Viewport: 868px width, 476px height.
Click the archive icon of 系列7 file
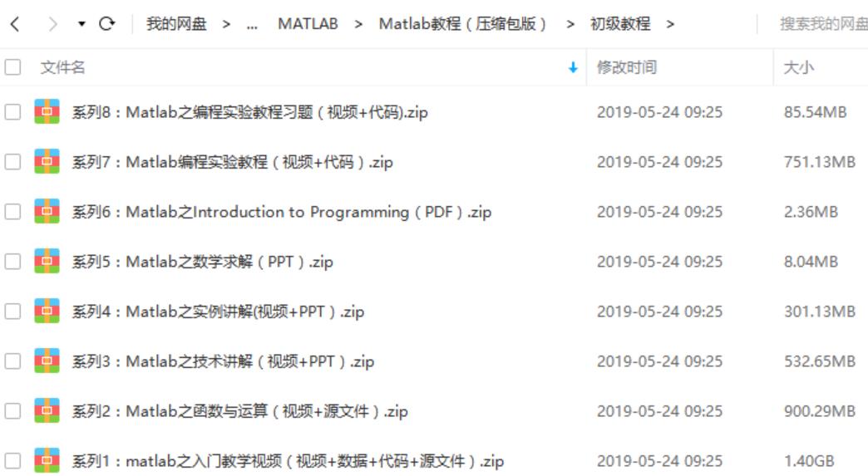pyautogui.click(x=47, y=161)
